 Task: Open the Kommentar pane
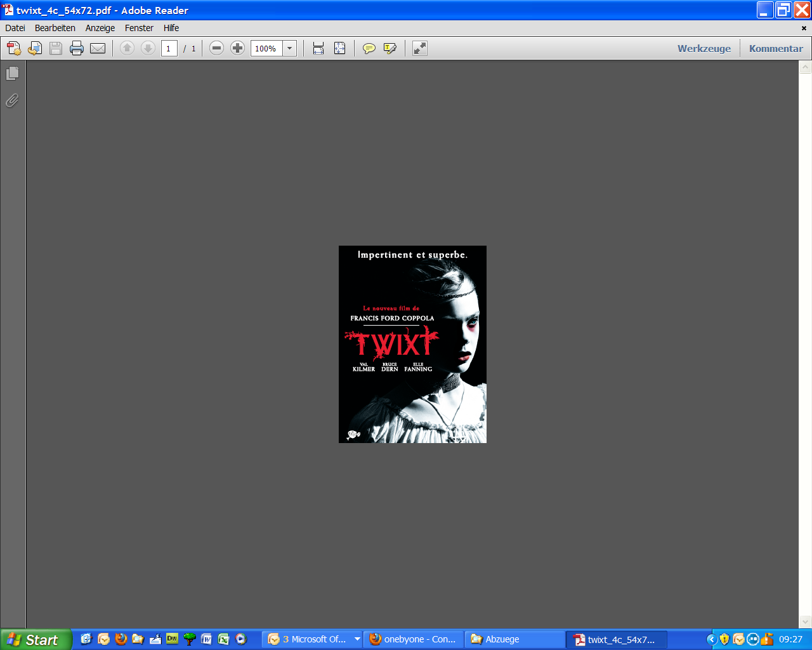(x=775, y=48)
